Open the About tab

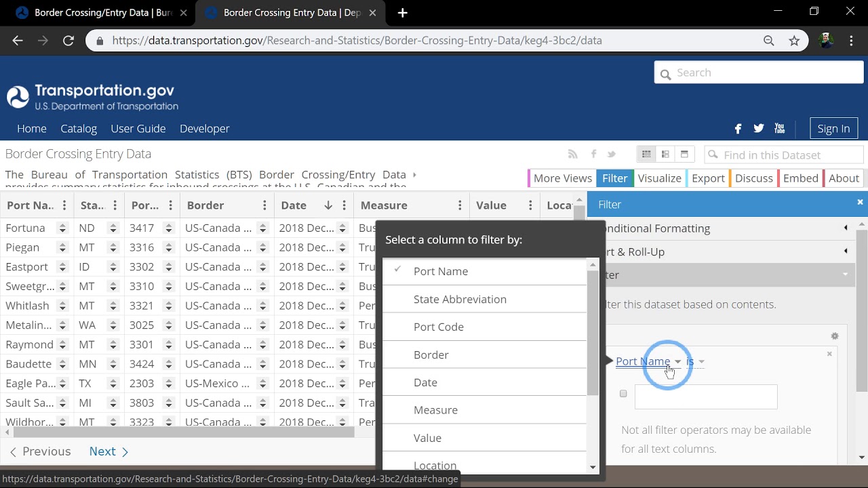pos(843,178)
